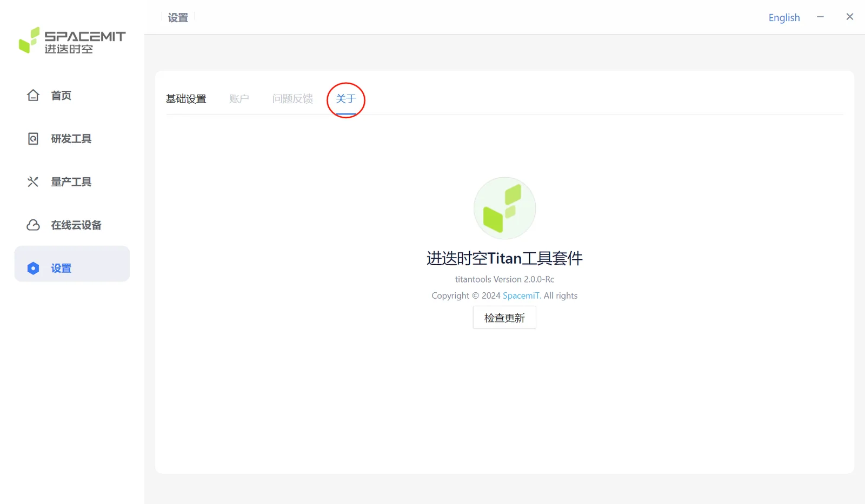The width and height of the screenshot is (865, 504).
Task: Open the 账户 tab
Action: click(x=239, y=99)
